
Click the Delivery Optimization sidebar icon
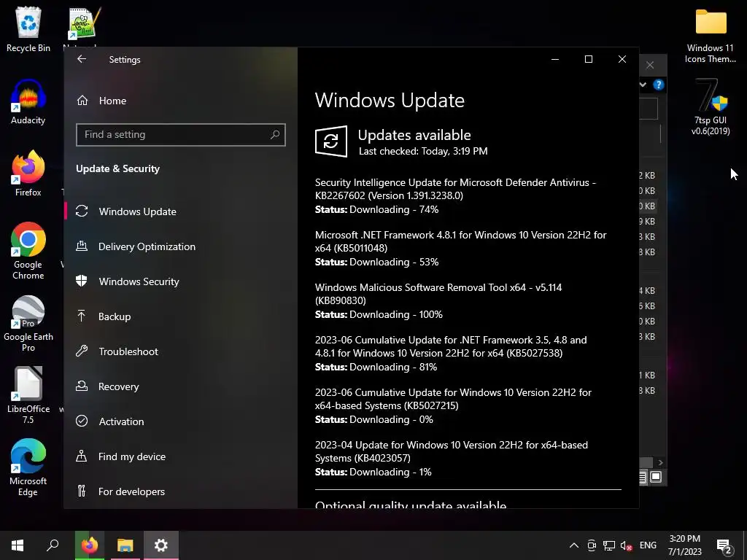(x=82, y=246)
